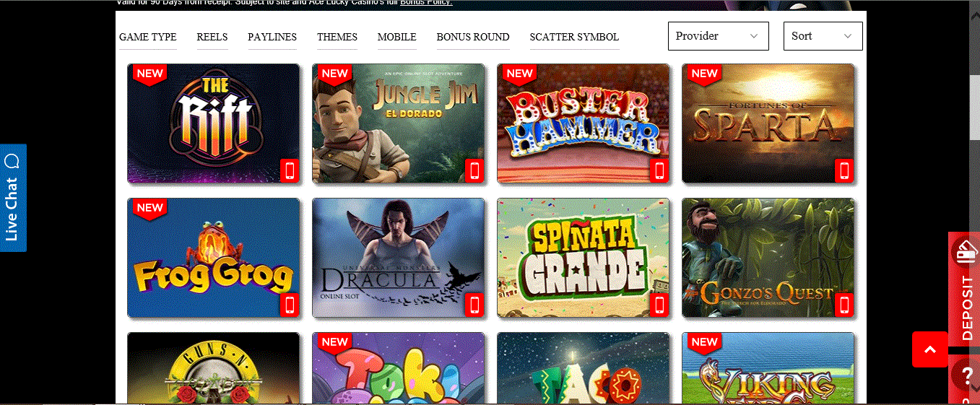Click the mobile icon on Buster Hammer tile
This screenshot has width=980, height=405.
pyautogui.click(x=659, y=171)
